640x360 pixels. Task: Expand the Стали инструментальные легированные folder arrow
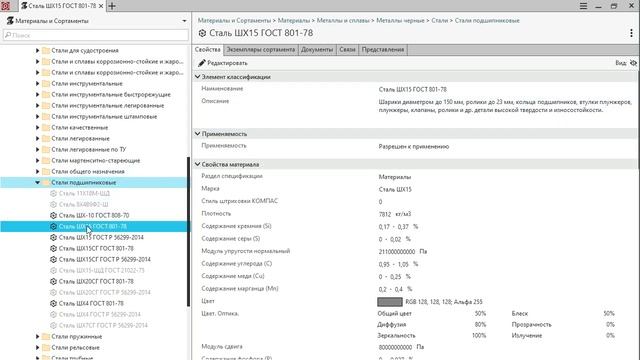[x=37, y=105]
